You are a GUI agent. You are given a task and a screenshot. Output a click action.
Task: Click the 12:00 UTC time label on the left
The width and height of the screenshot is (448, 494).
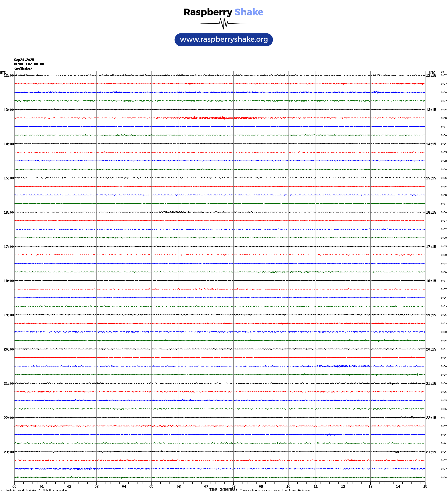point(9,76)
